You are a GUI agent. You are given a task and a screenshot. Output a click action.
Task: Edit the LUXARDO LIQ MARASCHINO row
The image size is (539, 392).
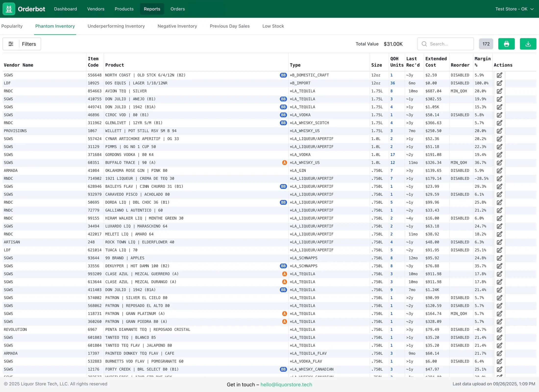point(500,226)
